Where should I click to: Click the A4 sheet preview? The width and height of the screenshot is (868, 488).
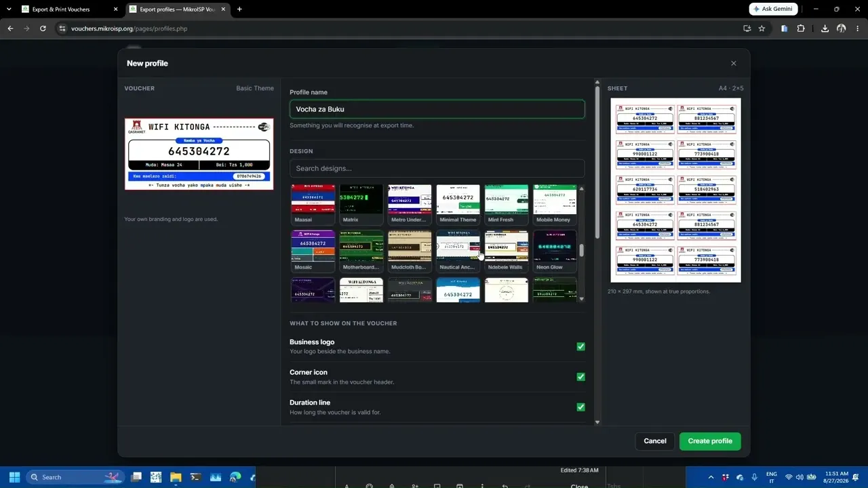675,190
